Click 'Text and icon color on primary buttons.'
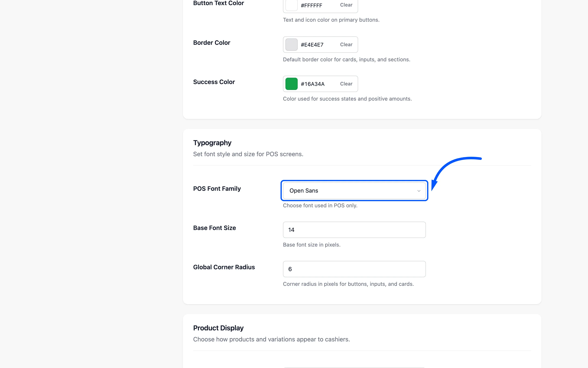The height and width of the screenshot is (368, 588). pos(331,20)
